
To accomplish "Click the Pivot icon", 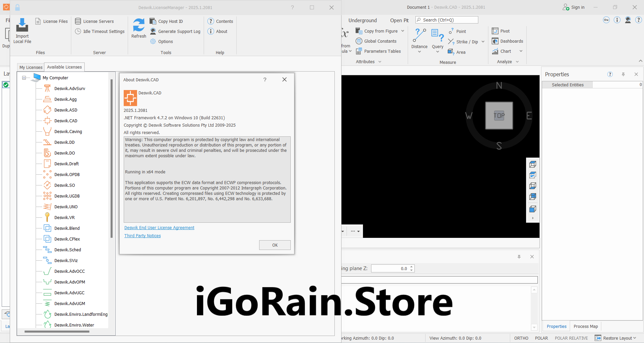I will click(495, 31).
